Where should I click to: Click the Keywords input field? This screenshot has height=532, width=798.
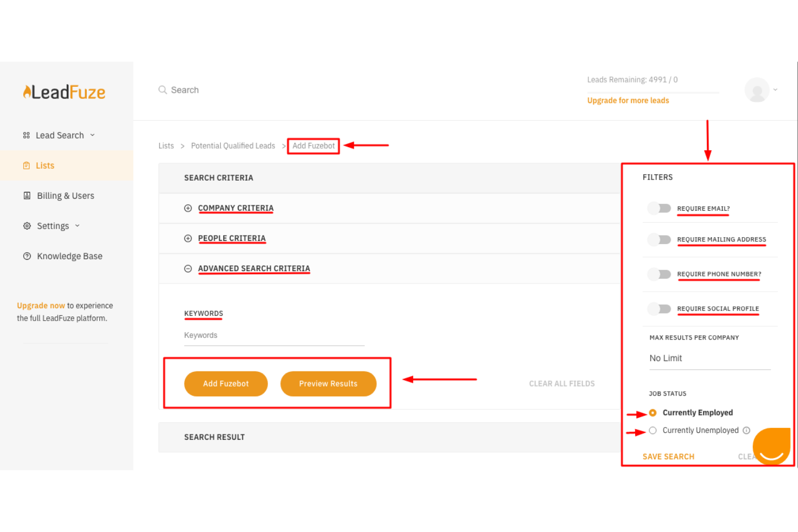tap(274, 335)
